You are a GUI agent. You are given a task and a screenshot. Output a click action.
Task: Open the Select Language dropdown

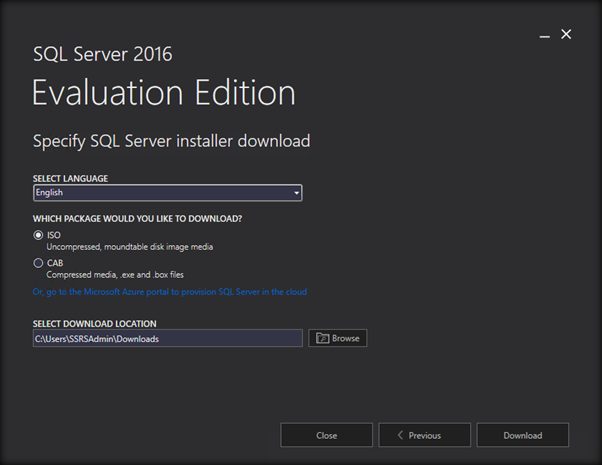pos(167,193)
